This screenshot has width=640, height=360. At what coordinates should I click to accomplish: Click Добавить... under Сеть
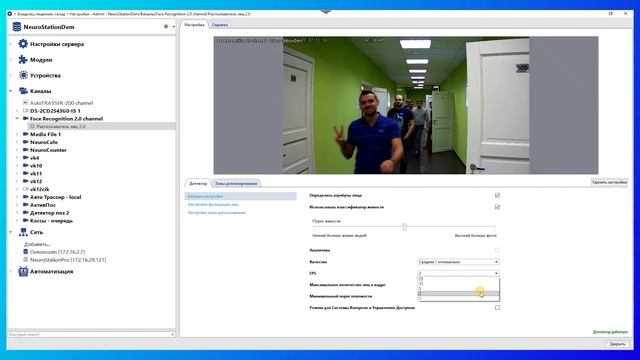(x=37, y=244)
